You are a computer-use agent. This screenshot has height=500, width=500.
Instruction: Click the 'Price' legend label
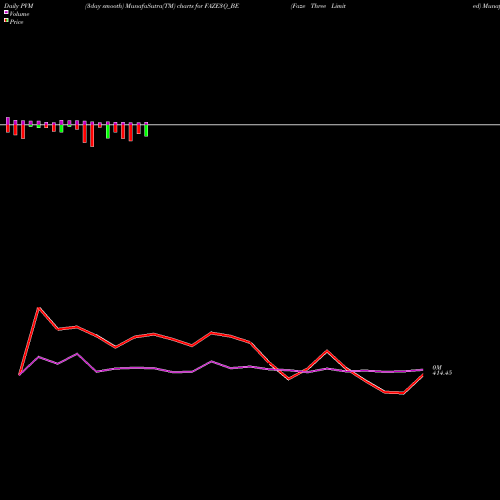click(16, 22)
